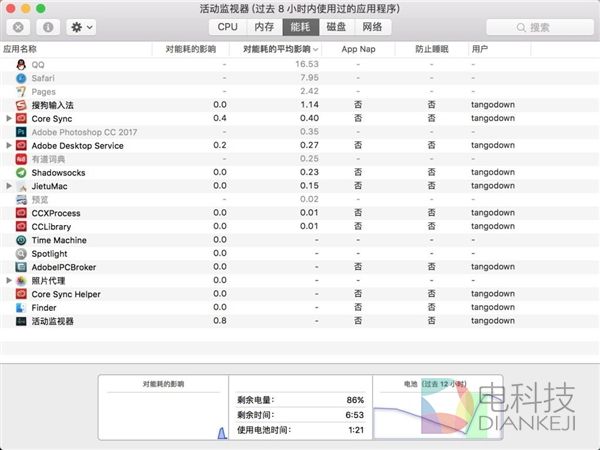Click the Pages app icon
Screen dimensions: 600x450
(x=21, y=91)
